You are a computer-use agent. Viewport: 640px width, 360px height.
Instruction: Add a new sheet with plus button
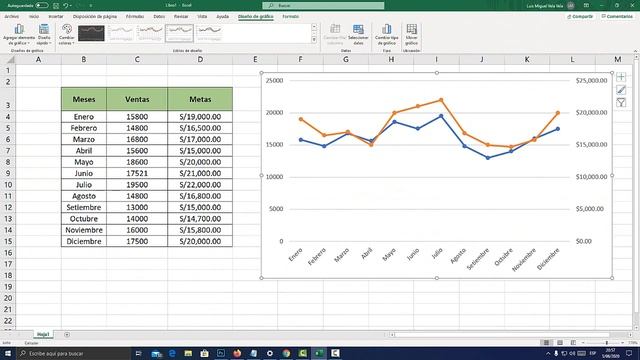pos(67,335)
